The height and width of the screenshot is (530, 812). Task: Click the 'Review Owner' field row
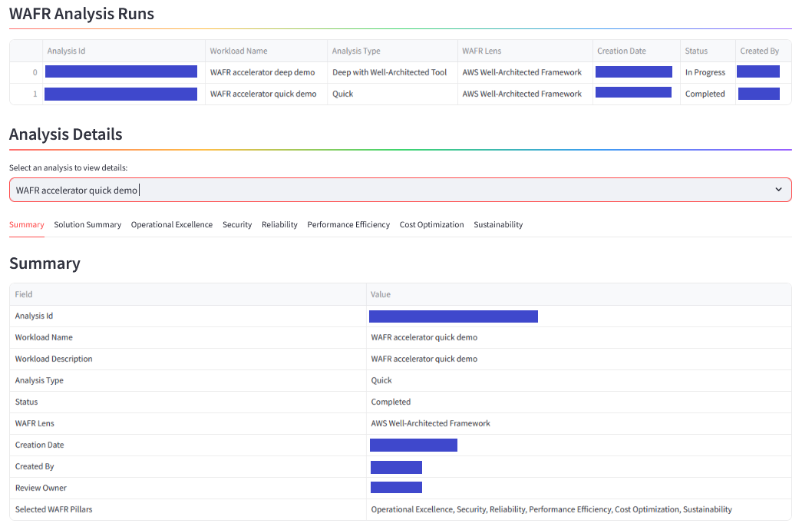point(188,488)
